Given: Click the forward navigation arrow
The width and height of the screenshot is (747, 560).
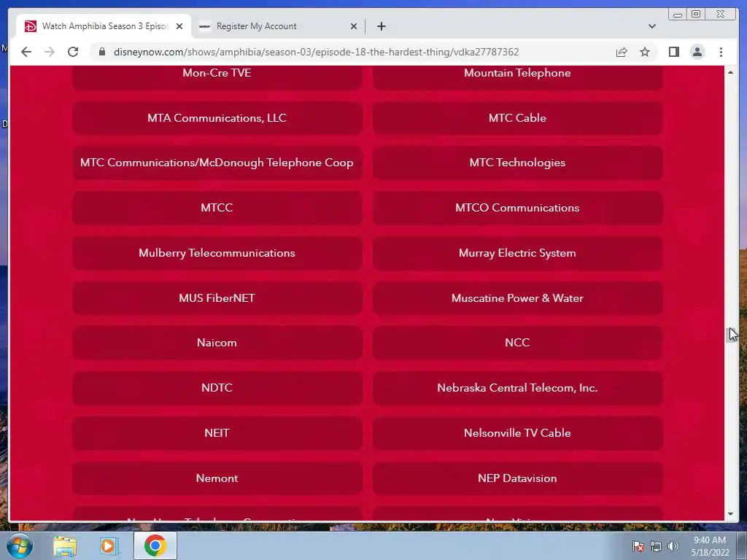Looking at the screenshot, I should [x=50, y=52].
